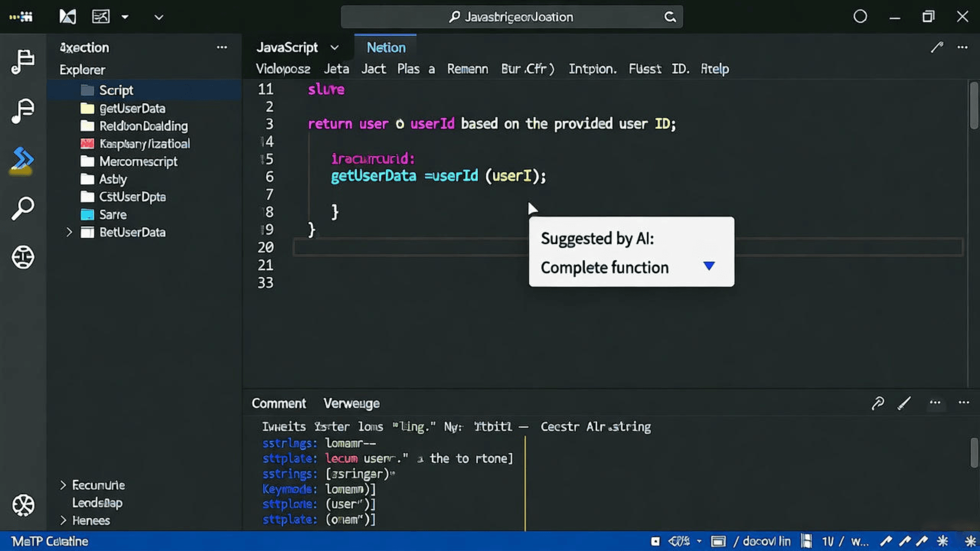
Task: Click the magnifier icon inside the top search bar
Action: point(453,16)
